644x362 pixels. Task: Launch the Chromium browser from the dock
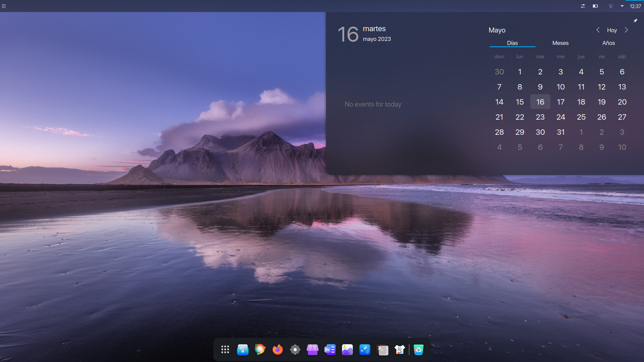(x=260, y=350)
